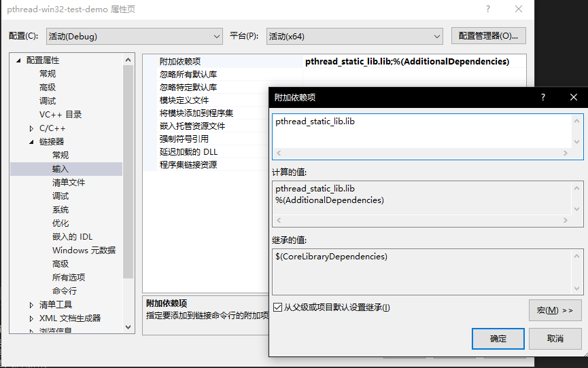Click the 宏(M) >> button

(x=555, y=310)
